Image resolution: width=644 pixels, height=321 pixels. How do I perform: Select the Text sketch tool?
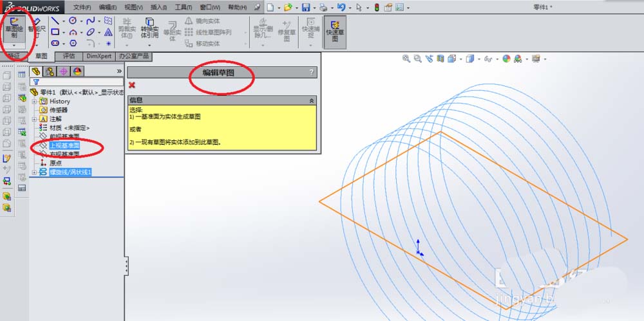click(x=108, y=32)
